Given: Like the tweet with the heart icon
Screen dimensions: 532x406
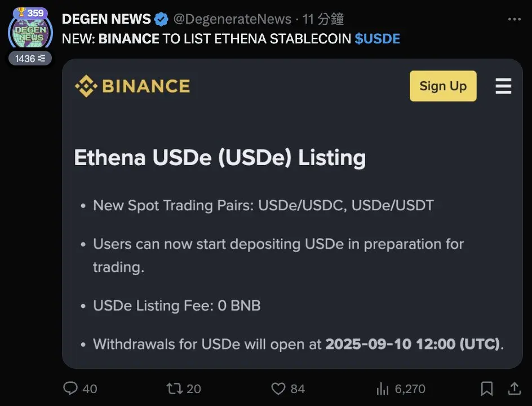Looking at the screenshot, I should pos(278,389).
